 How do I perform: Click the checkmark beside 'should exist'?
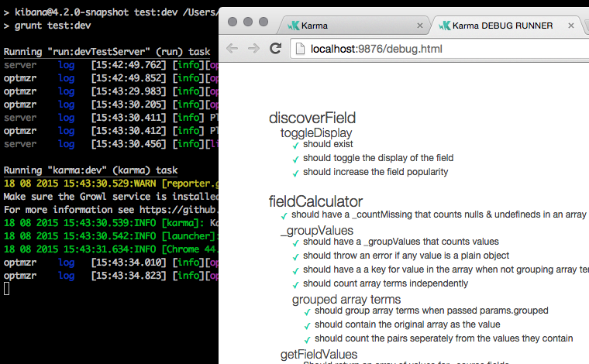tap(295, 146)
